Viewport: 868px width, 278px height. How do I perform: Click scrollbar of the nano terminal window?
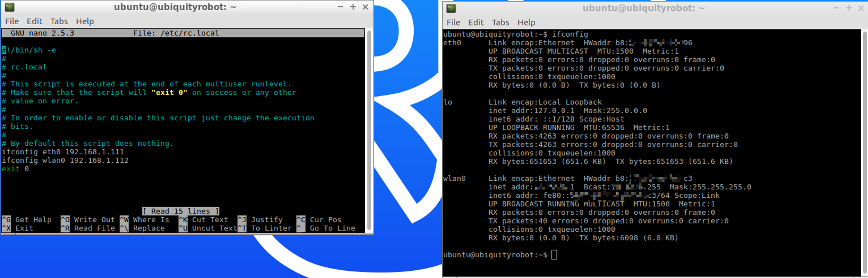(x=369, y=130)
